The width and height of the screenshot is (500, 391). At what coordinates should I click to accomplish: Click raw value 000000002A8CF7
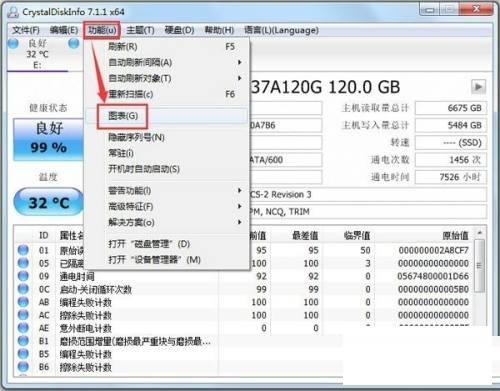coord(434,250)
